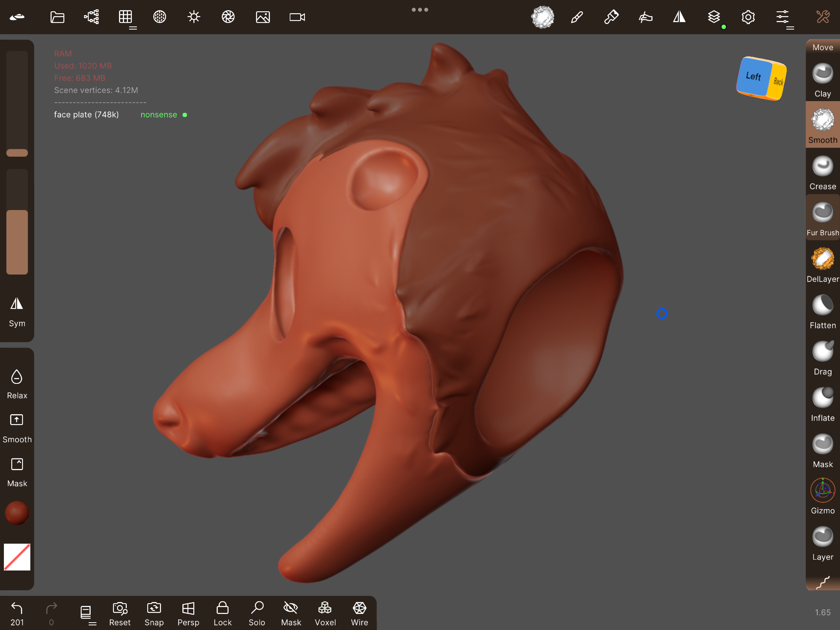Expand the three-dots menu at top
840x630 pixels.
point(420,10)
